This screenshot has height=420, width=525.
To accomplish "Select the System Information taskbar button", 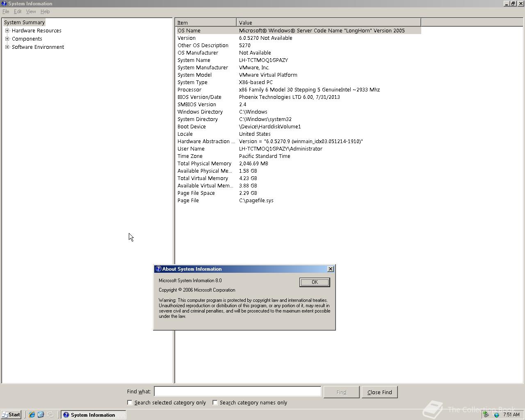I will tap(94, 415).
